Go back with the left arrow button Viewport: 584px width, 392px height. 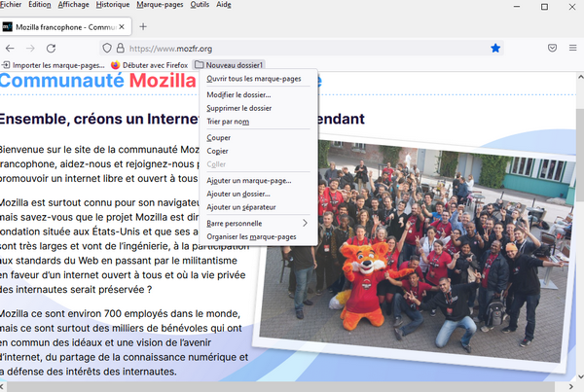click(x=10, y=49)
